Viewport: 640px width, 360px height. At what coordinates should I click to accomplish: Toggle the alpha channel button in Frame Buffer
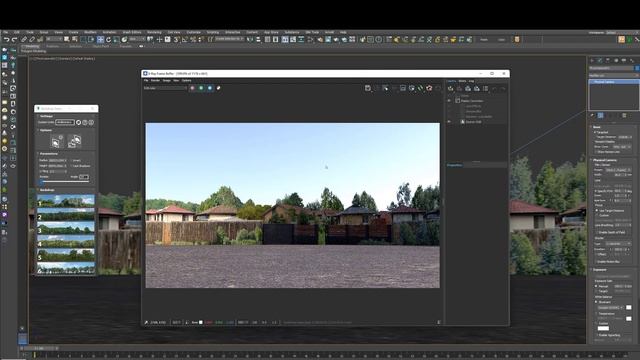click(x=218, y=88)
